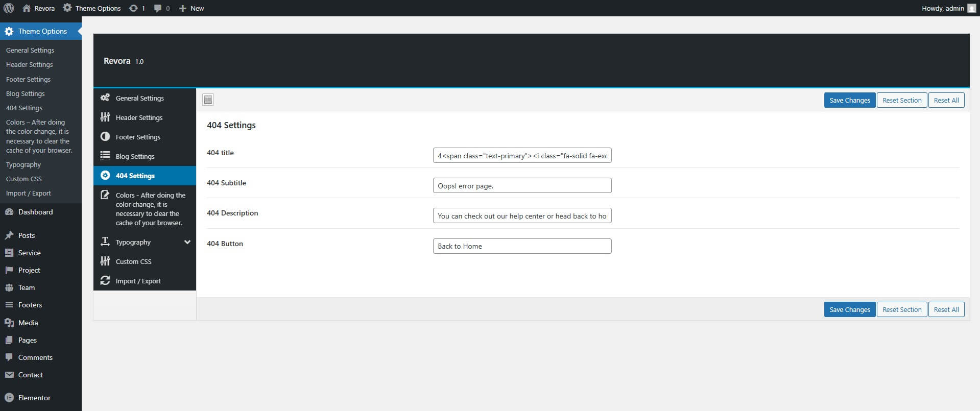This screenshot has height=411, width=980.
Task: Click the admin avatar thumbnail
Action: point(971,8)
